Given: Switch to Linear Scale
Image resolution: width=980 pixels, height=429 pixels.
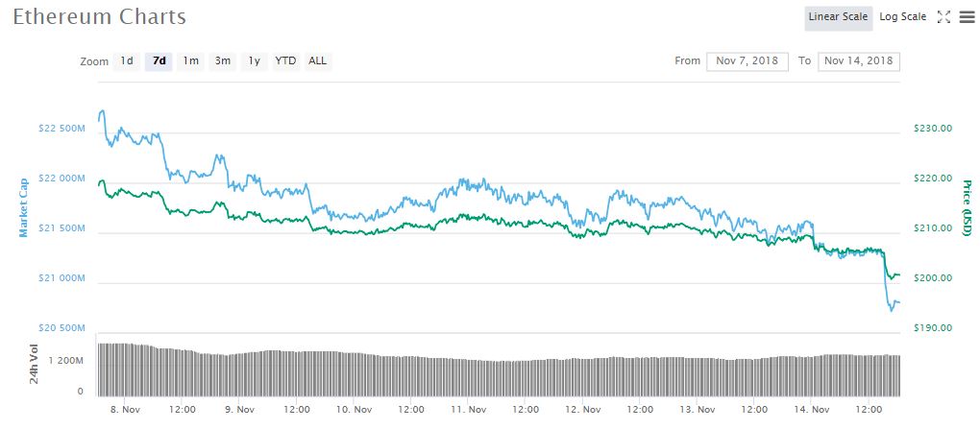Looking at the screenshot, I should pyautogui.click(x=838, y=17).
